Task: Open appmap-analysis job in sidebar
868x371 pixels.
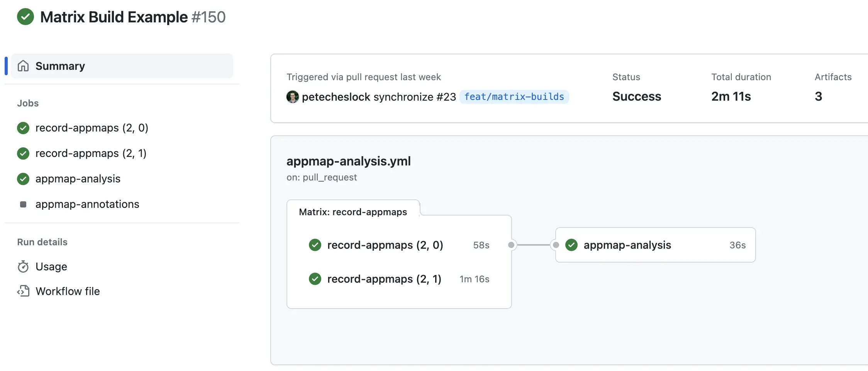Action: click(78, 179)
